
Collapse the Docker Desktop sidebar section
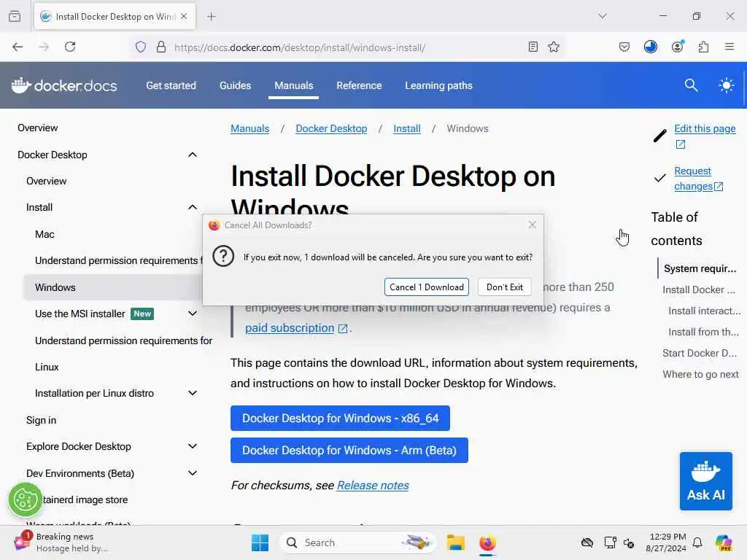193,155
